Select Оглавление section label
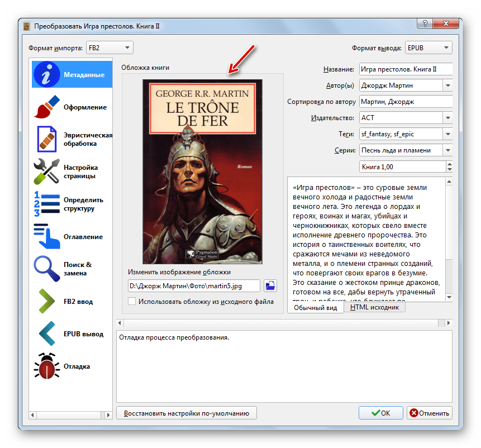 83,237
